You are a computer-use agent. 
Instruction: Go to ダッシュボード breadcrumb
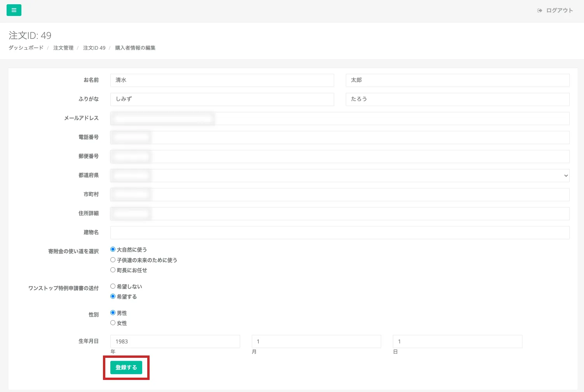[26, 48]
